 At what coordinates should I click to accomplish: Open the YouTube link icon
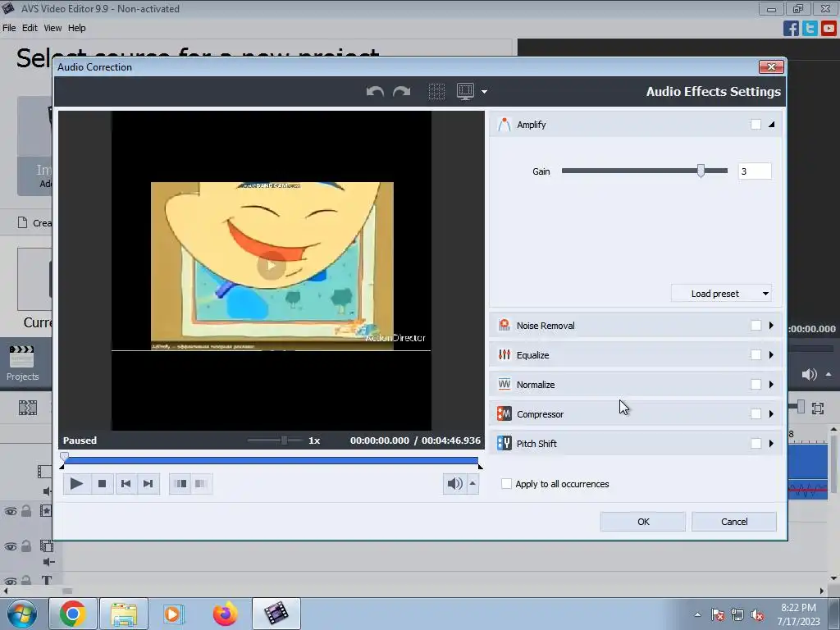tap(829, 28)
